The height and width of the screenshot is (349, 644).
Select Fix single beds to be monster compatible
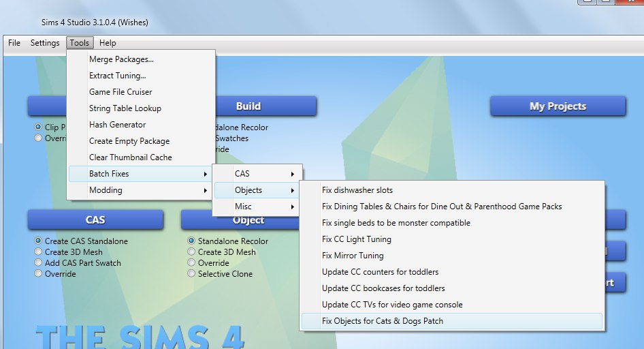pyautogui.click(x=452, y=223)
